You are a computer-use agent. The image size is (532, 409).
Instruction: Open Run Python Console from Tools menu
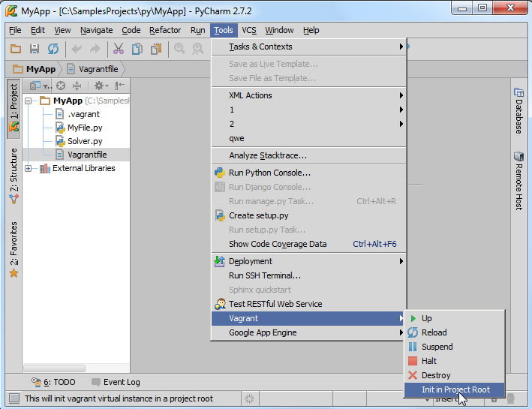point(308,173)
